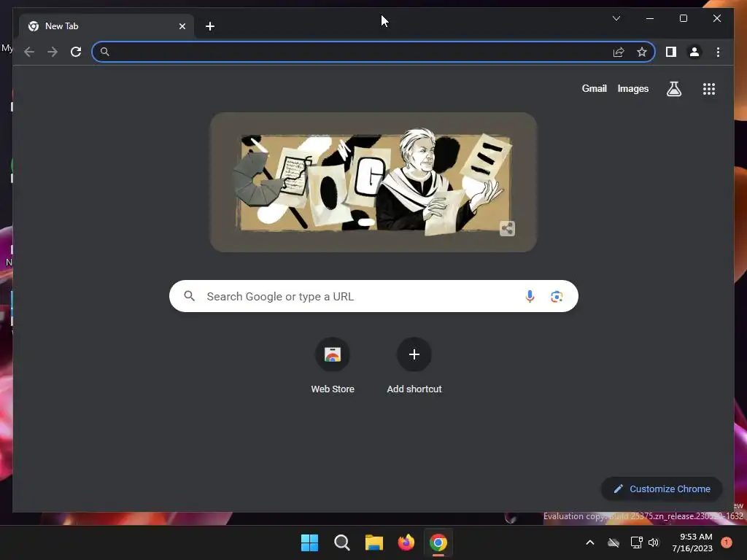The height and width of the screenshot is (560, 747).
Task: Open the tab search dropdown chevron
Action: pos(616,18)
